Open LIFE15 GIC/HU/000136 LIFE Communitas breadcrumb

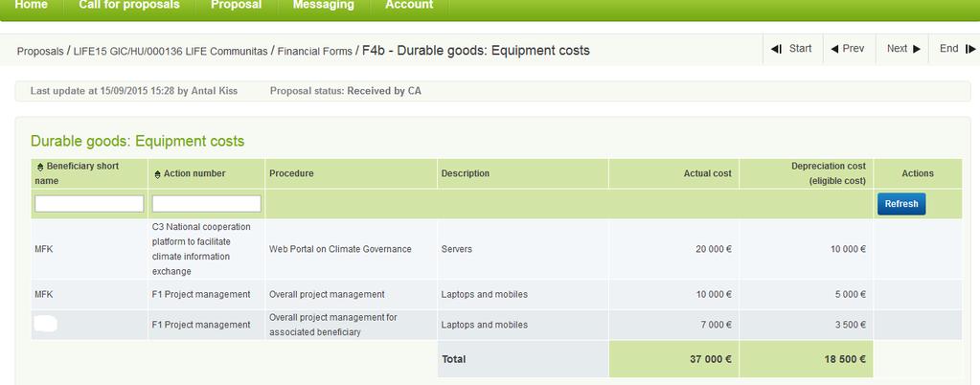click(170, 52)
